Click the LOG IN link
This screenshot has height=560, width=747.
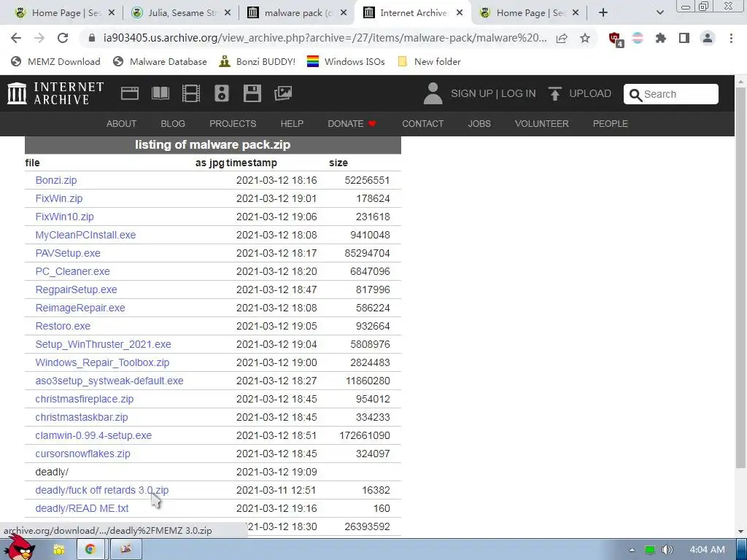tap(519, 93)
